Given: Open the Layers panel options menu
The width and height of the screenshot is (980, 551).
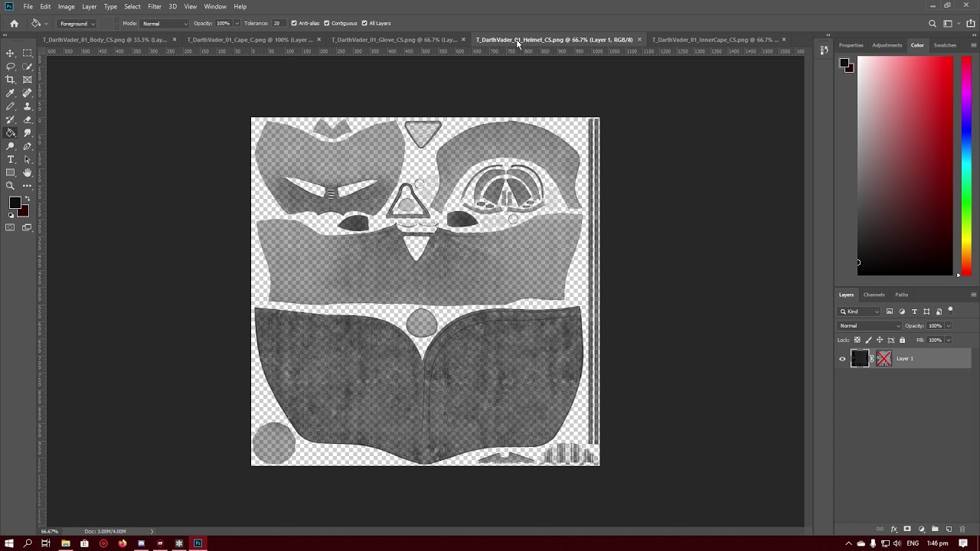Looking at the screenshot, I should (x=973, y=295).
